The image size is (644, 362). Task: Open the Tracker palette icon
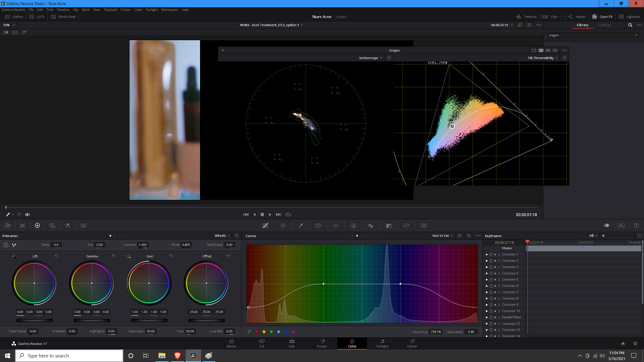tap(336, 226)
